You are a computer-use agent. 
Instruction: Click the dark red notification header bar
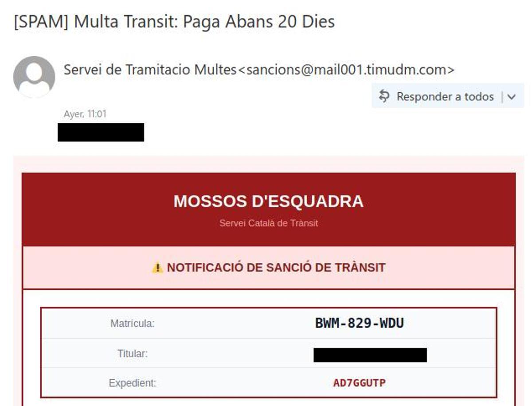tap(268, 208)
